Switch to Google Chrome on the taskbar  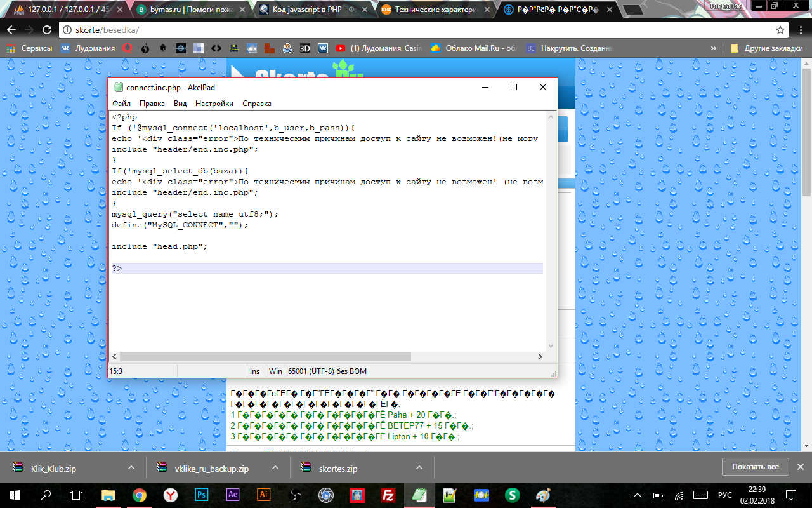[x=140, y=495]
